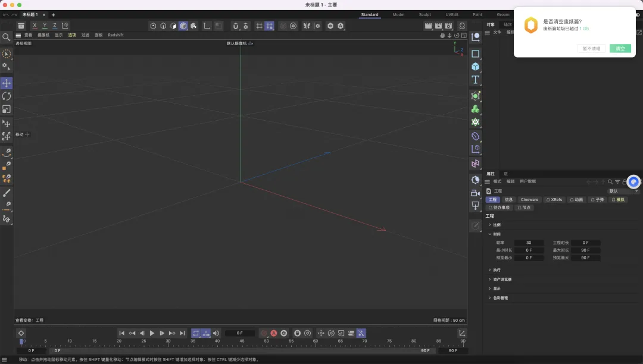Click the sound speaker icon in timeline

tap(216, 333)
